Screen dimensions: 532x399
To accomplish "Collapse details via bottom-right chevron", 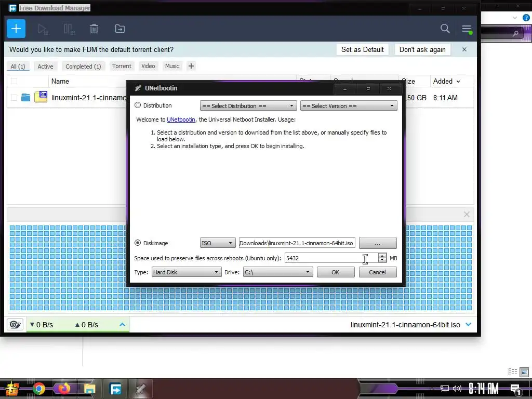I will (x=469, y=325).
